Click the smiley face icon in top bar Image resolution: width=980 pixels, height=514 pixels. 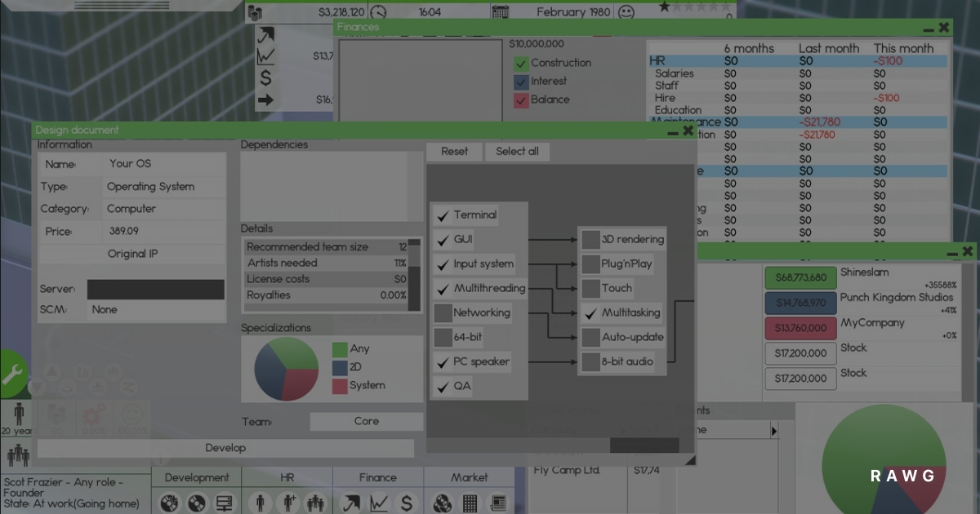coord(626,12)
